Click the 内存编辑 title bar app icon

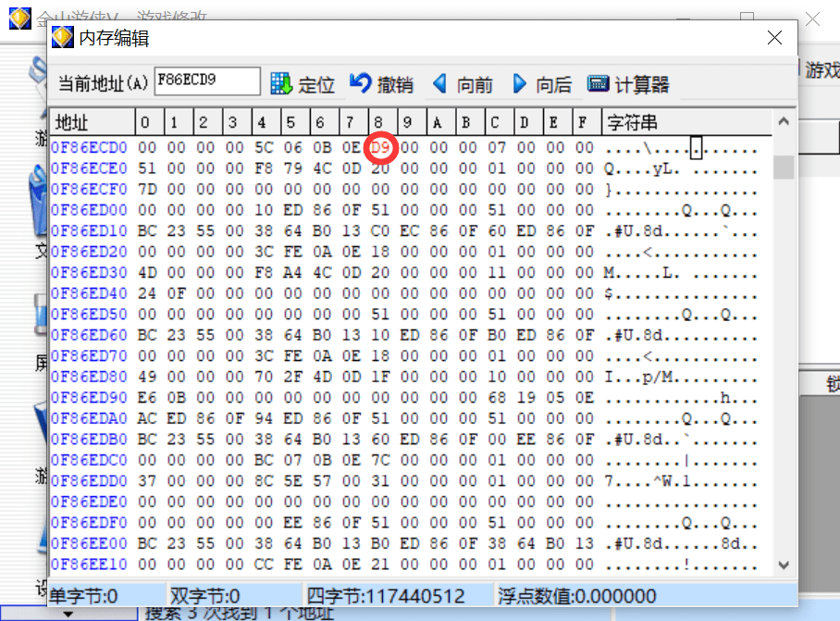pyautogui.click(x=62, y=38)
